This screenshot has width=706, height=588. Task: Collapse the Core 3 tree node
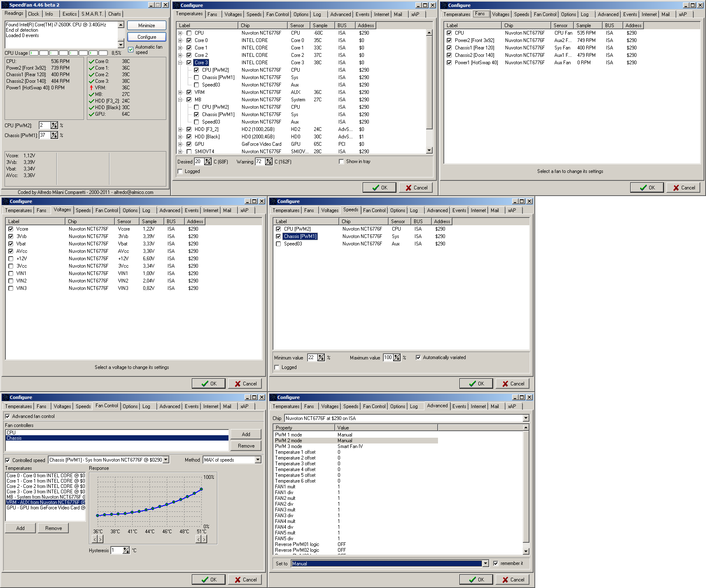[180, 63]
